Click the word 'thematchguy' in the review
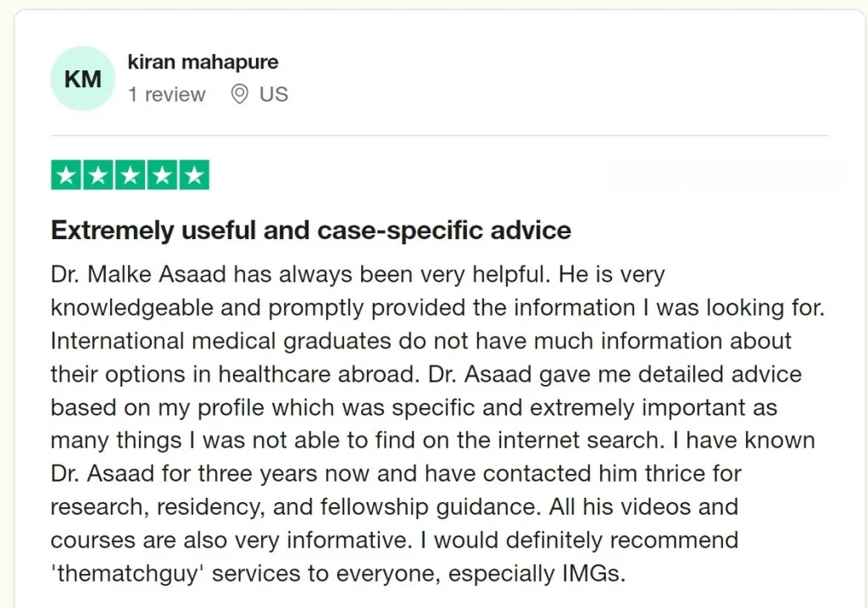 pos(128,573)
